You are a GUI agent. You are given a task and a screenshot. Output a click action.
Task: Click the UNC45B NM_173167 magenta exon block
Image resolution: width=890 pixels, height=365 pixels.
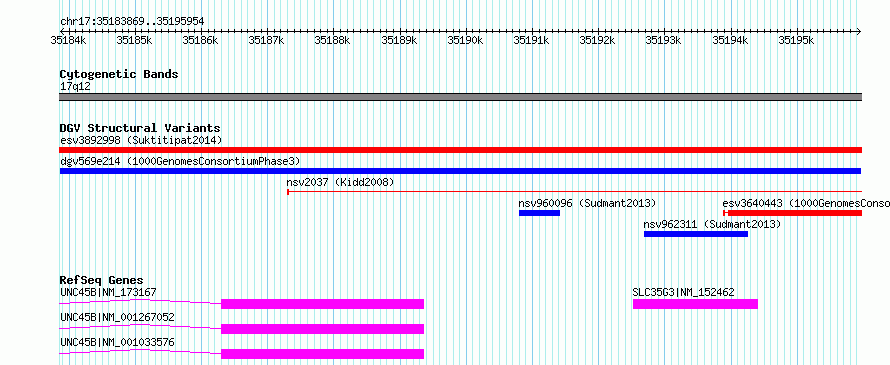click(x=322, y=304)
